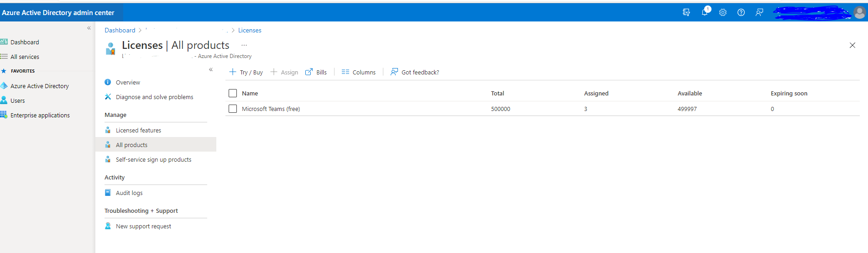The image size is (868, 253).
Task: Click the Dashboard chart icon in sidebar
Action: (4, 42)
